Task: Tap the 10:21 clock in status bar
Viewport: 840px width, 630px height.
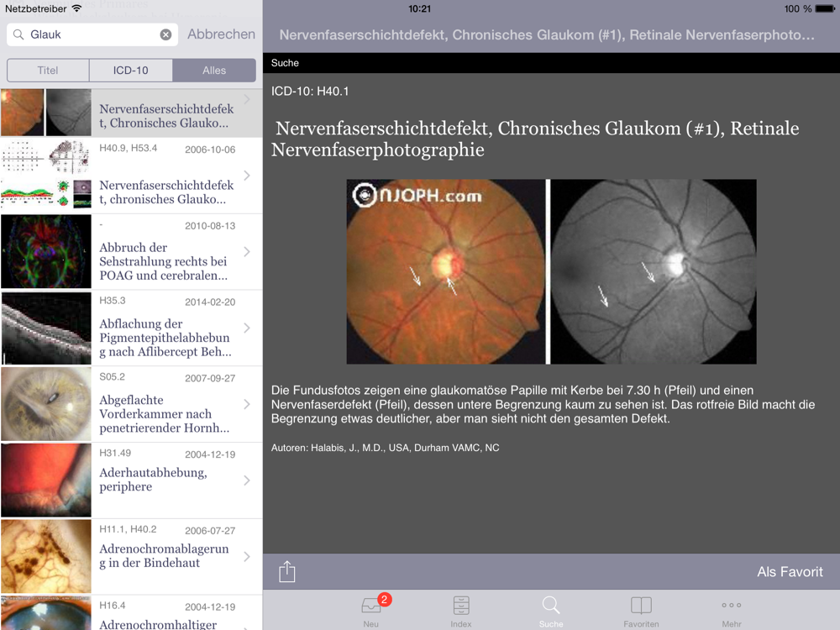Action: [x=419, y=8]
